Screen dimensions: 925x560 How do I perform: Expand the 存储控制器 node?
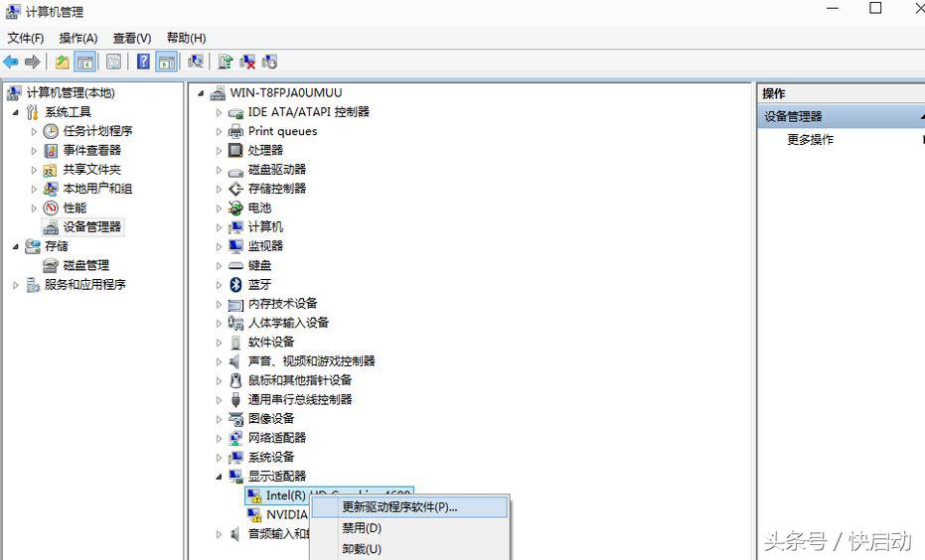click(219, 189)
